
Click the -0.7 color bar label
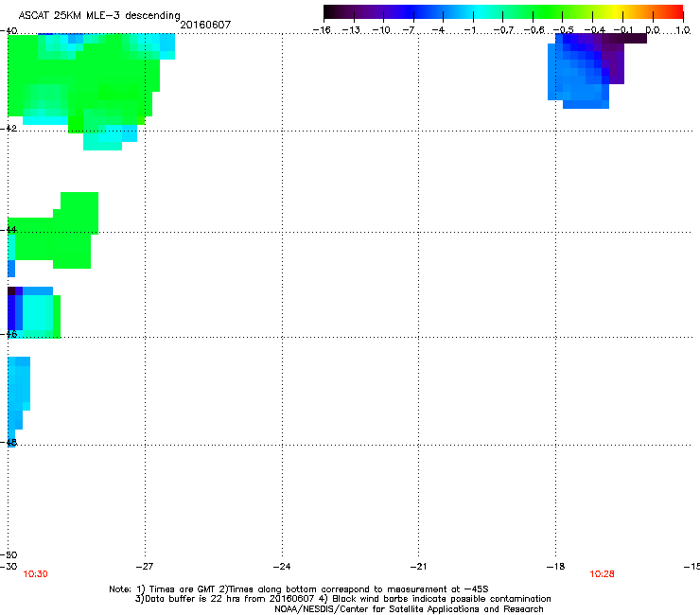pos(503,30)
